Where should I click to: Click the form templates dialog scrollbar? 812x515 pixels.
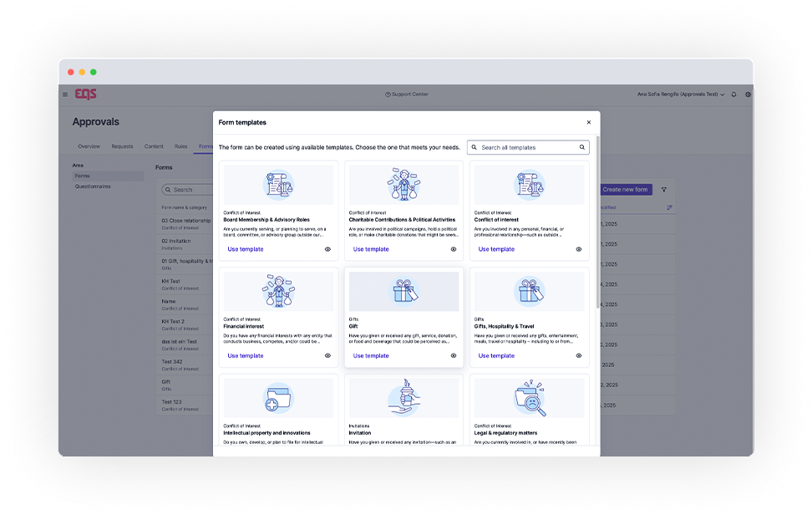[597, 217]
